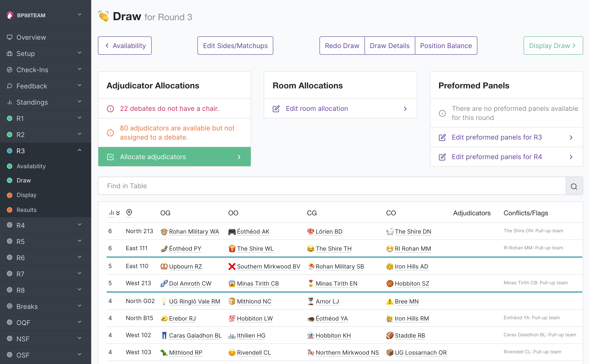Open the Results item under R3

click(26, 210)
